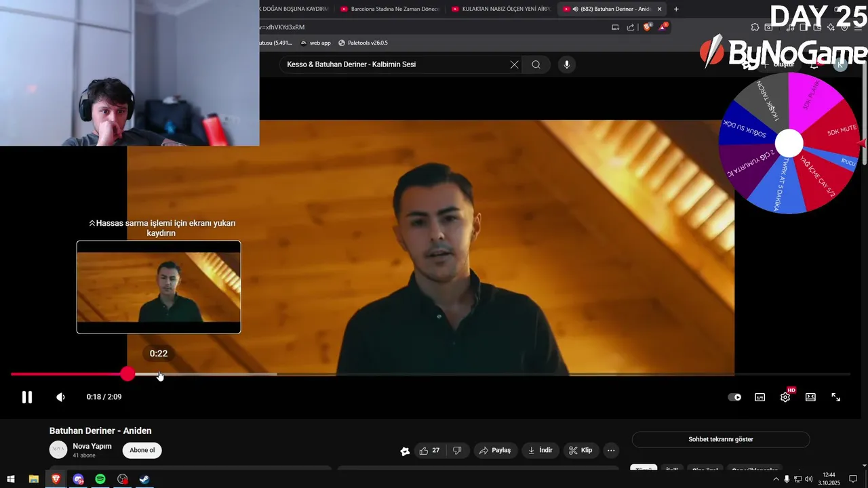Screen dimensions: 868x488
Task: Toggle the autoplay switch in player controls
Action: (734, 397)
